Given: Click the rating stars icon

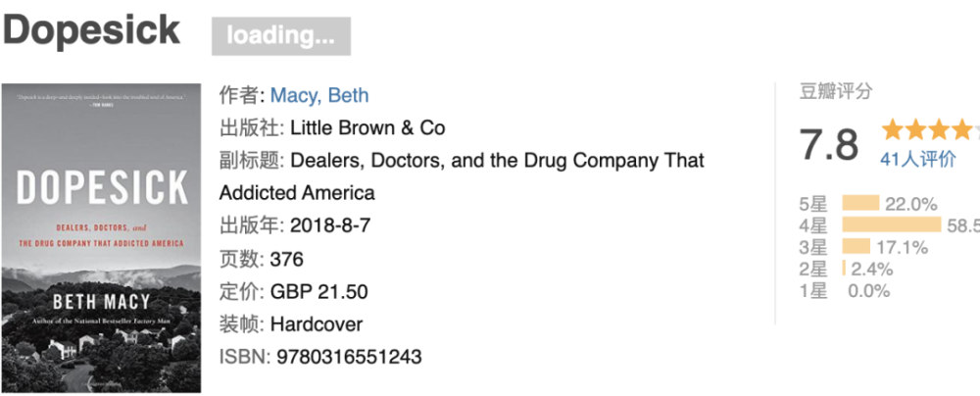Looking at the screenshot, I should [927, 129].
